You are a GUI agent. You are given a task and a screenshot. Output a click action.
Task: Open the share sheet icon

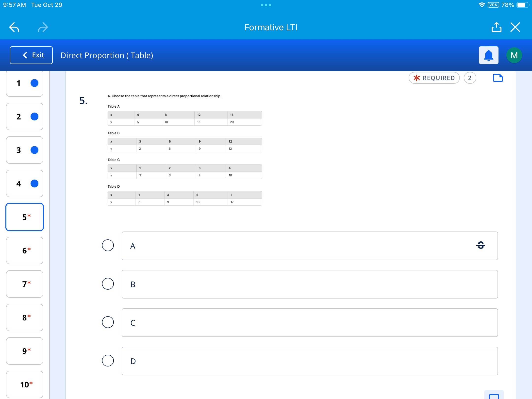496,27
